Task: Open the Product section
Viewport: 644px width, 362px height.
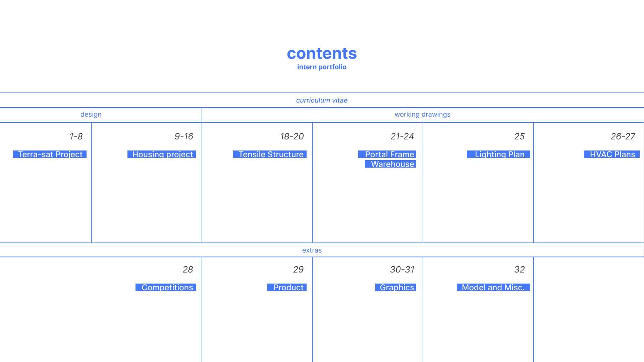Action: click(287, 287)
